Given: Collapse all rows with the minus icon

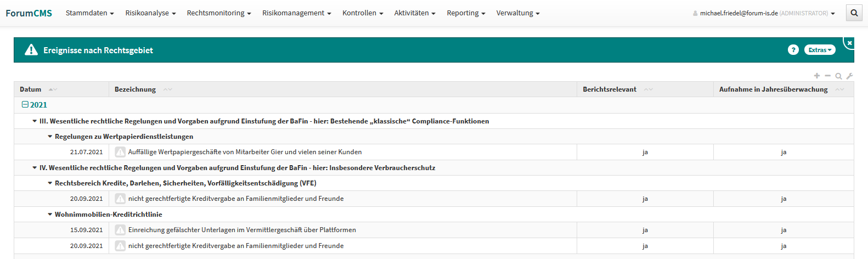Looking at the screenshot, I should pyautogui.click(x=827, y=76).
